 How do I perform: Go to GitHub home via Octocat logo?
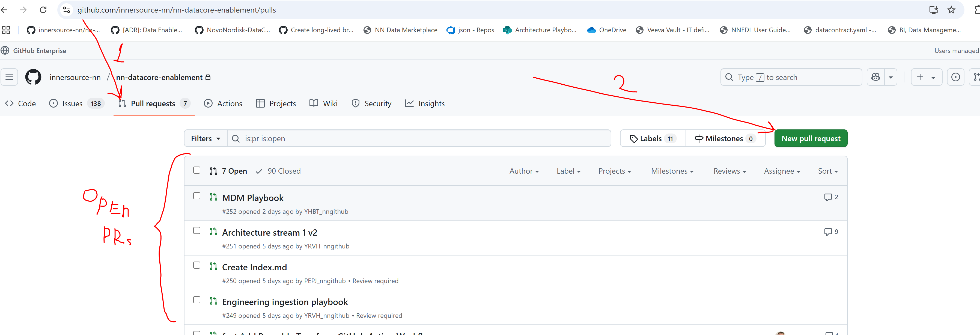click(x=33, y=77)
